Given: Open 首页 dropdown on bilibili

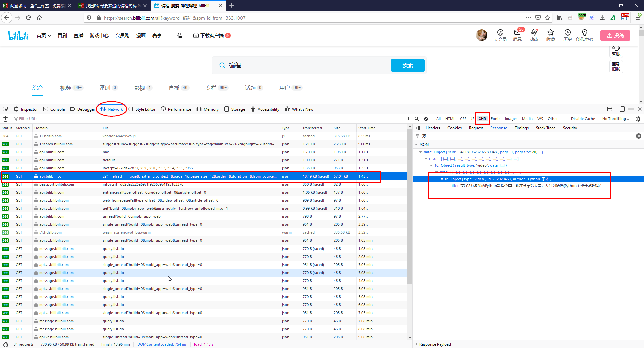Looking at the screenshot, I should 44,36.
